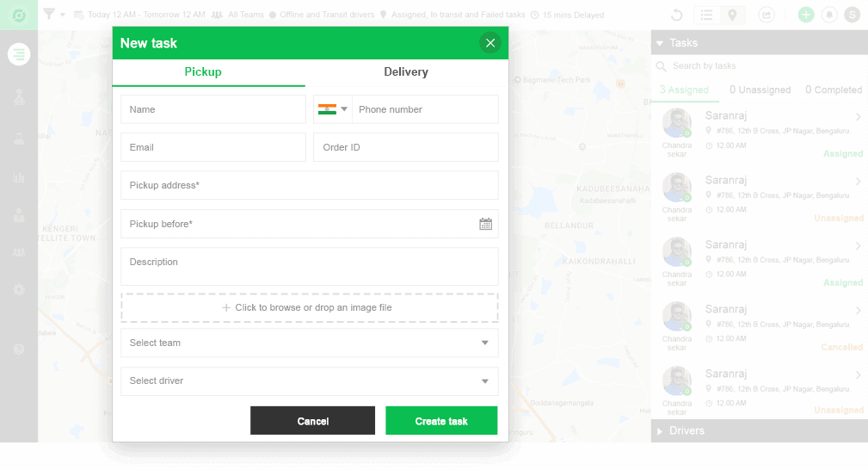Expand the filter dropdown arrow

click(x=63, y=15)
